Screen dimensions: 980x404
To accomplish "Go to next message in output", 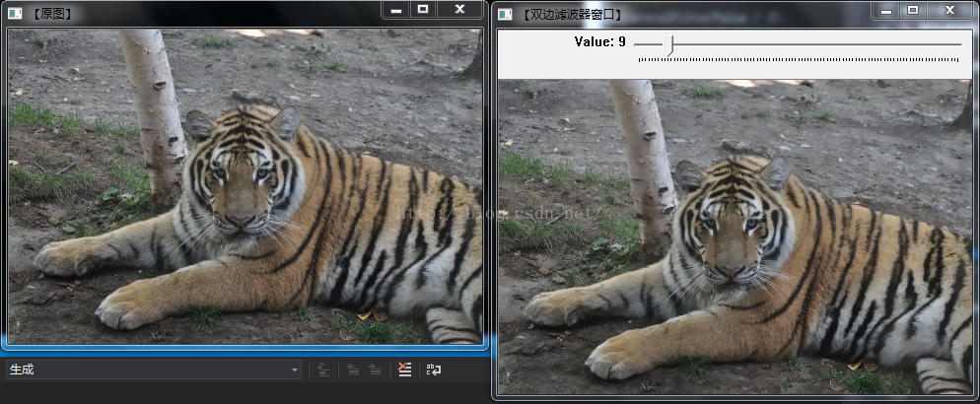I will coord(376,370).
